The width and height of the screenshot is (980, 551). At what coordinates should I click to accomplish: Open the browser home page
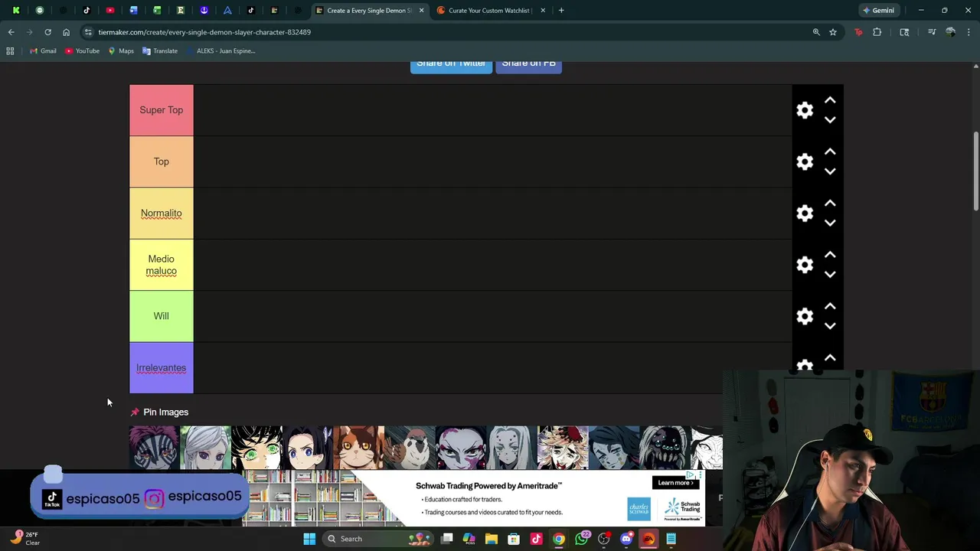(66, 32)
